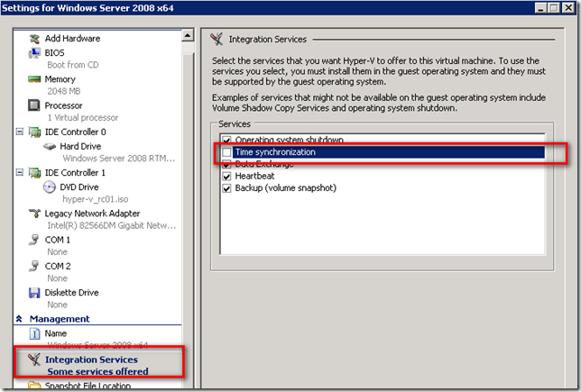Select the COM 1 port icon
Viewport: 581px width, 392px height.
(x=33, y=240)
